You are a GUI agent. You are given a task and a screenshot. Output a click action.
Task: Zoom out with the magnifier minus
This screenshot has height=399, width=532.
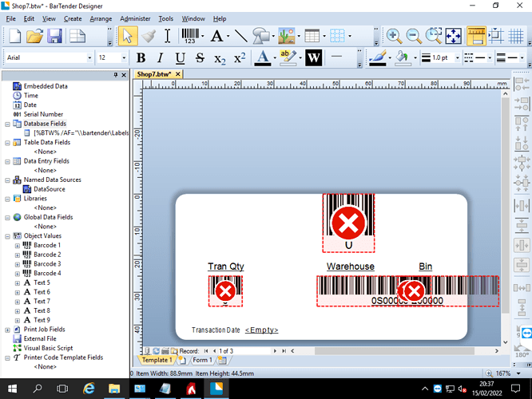point(414,36)
